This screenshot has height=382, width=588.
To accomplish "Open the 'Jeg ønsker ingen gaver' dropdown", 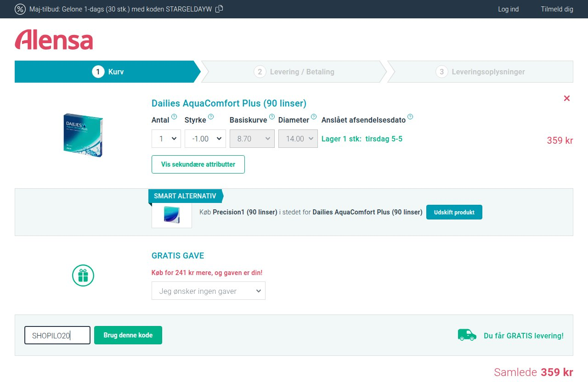I will pos(209,291).
